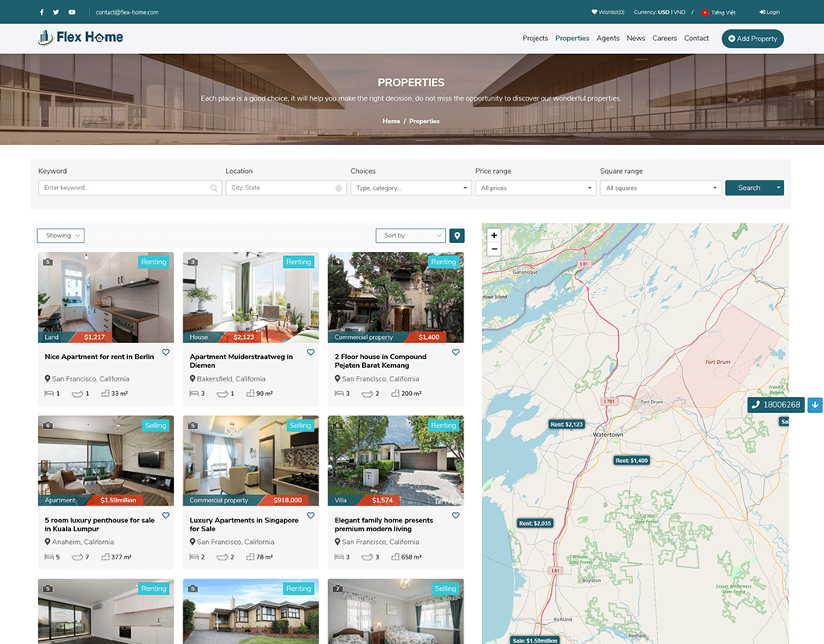Click the Add Property button

pyautogui.click(x=752, y=39)
